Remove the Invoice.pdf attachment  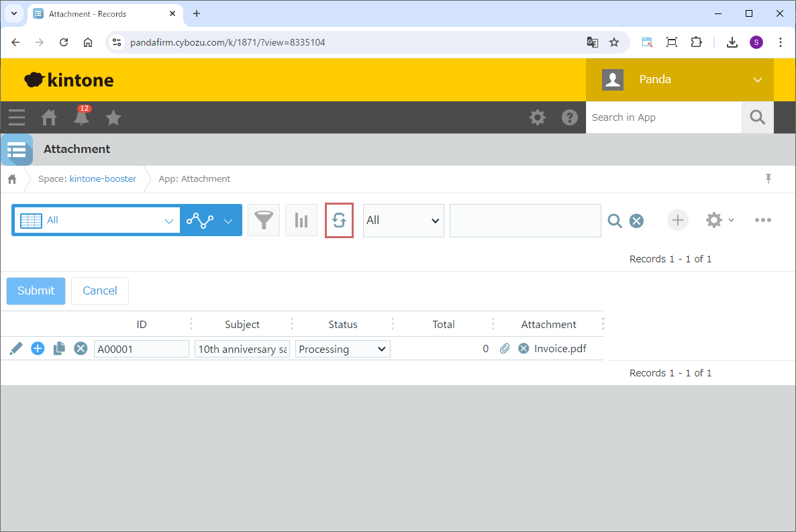[x=524, y=348]
